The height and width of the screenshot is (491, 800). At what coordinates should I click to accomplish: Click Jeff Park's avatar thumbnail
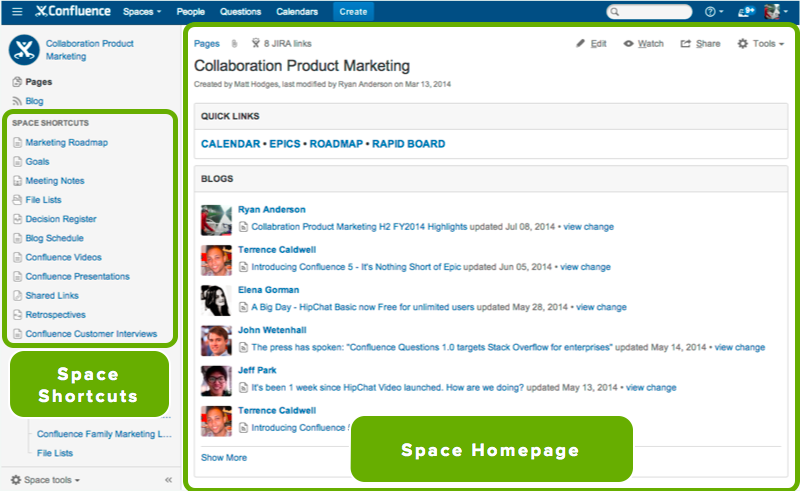click(x=216, y=381)
